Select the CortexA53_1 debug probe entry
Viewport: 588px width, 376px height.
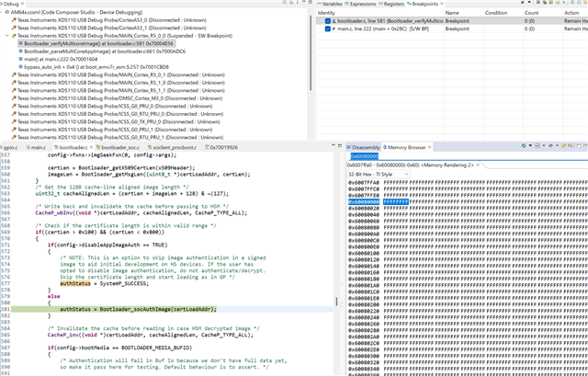(x=109, y=28)
